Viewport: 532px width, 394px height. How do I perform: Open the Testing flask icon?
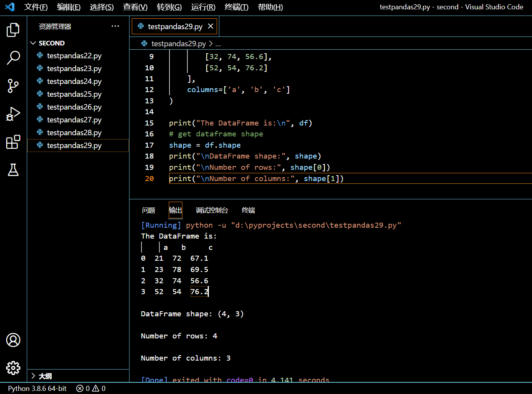13,170
